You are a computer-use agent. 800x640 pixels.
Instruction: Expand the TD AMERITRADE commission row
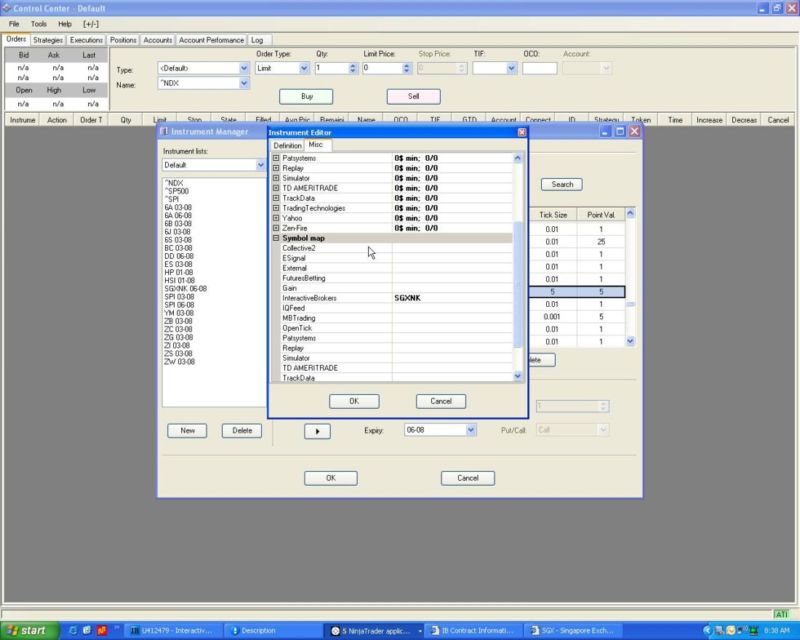pyautogui.click(x=276, y=188)
